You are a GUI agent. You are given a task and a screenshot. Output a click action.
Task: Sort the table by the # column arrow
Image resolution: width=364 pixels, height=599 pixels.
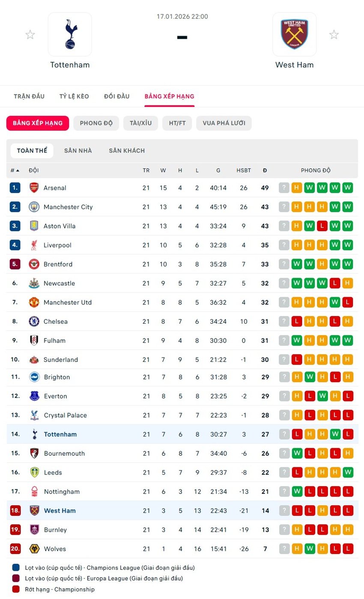pos(18,170)
